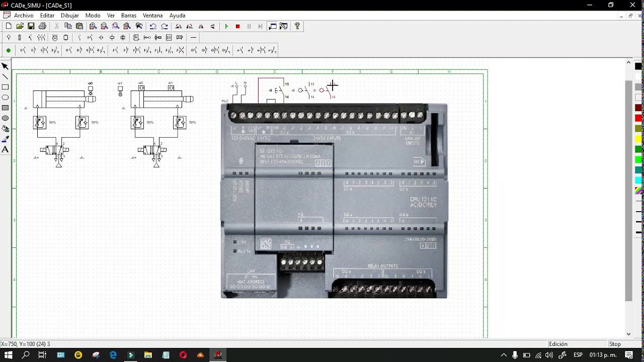Choose the line drawing tool
This screenshot has height=362, width=644.
pyautogui.click(x=5, y=77)
